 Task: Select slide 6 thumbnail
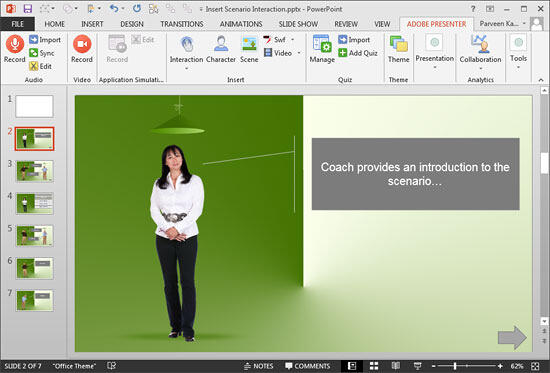coord(34,268)
